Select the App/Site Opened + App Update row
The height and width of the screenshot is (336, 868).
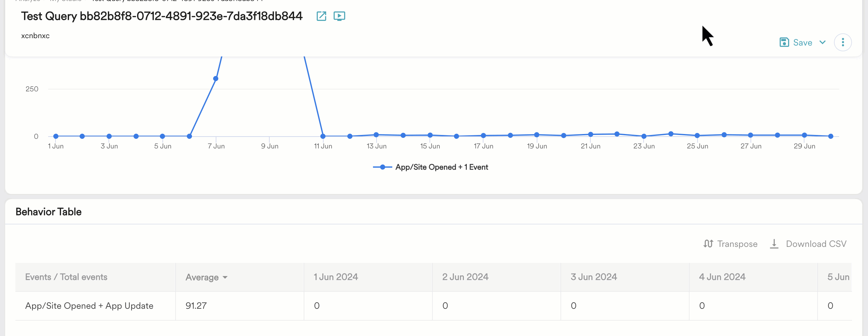(89, 306)
